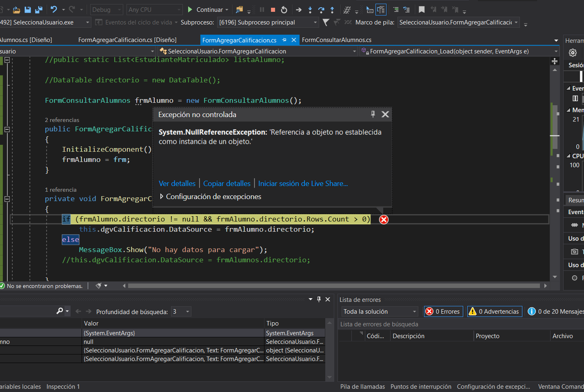Split editor window handle
This screenshot has height=392, width=584.
coord(555,61)
